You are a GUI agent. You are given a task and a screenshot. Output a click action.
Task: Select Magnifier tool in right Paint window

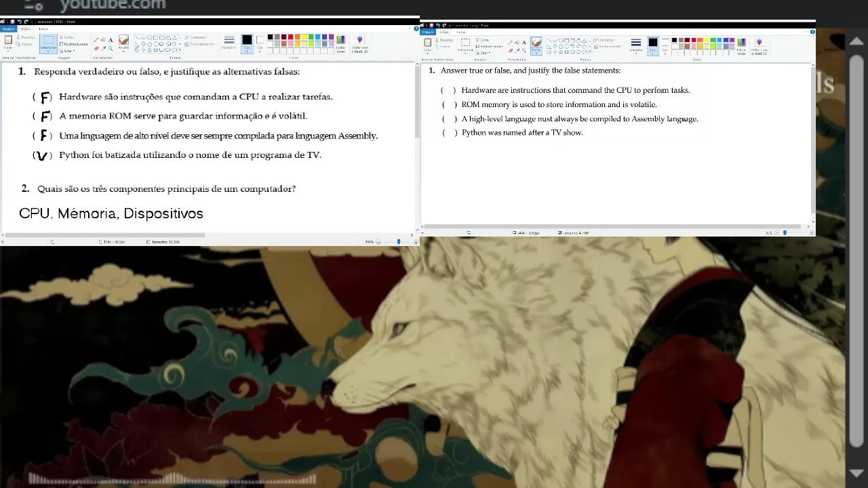(524, 50)
